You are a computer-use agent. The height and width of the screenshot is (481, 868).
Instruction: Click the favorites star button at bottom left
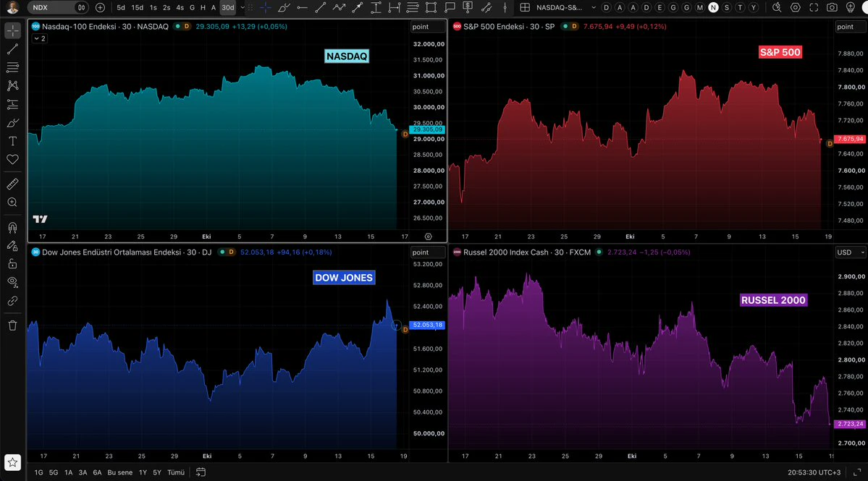tap(13, 462)
